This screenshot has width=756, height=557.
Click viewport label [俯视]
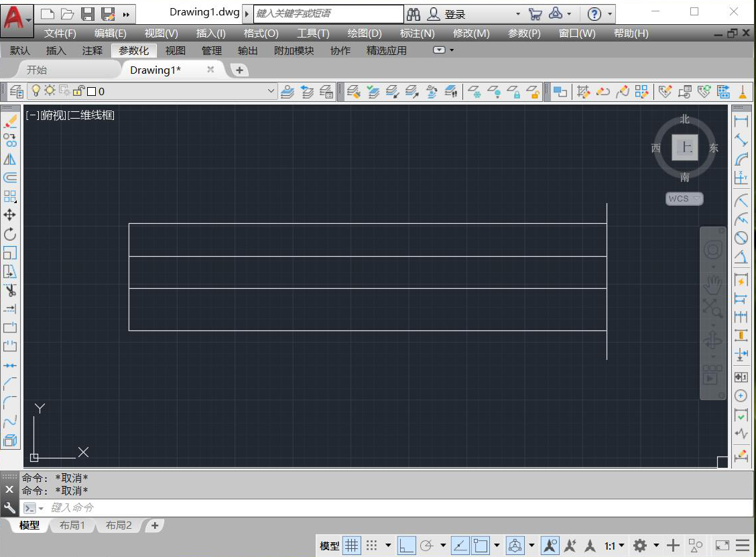click(x=53, y=115)
